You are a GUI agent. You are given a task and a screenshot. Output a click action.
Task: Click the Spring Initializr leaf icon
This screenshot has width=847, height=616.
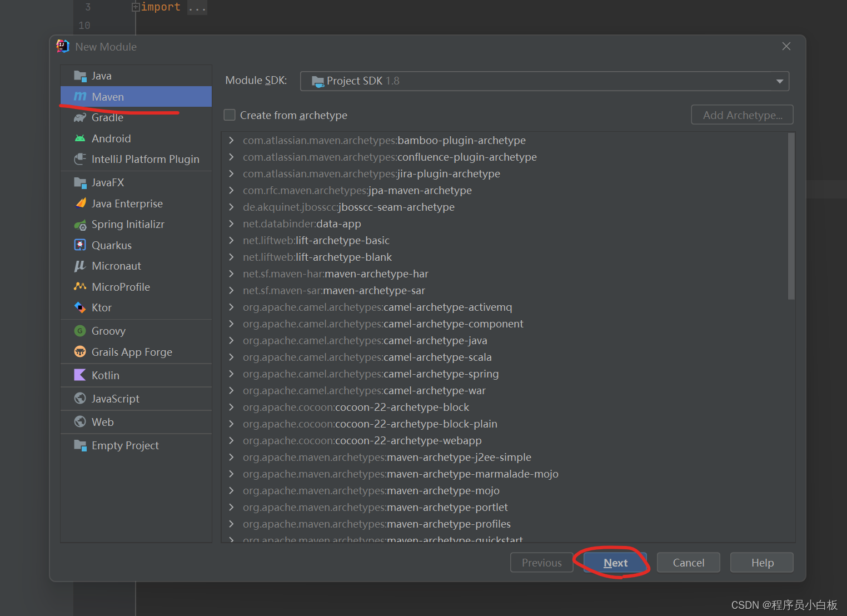[80, 225]
